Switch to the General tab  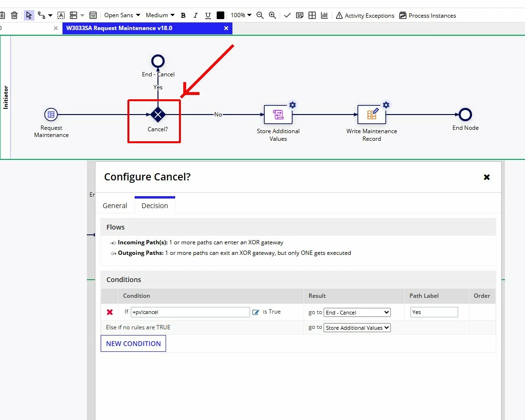[115, 206]
